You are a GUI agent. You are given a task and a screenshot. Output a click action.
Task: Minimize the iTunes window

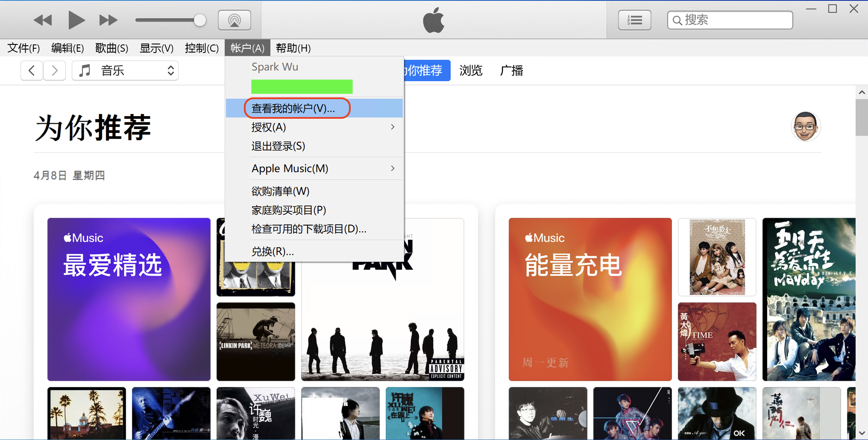(x=811, y=9)
